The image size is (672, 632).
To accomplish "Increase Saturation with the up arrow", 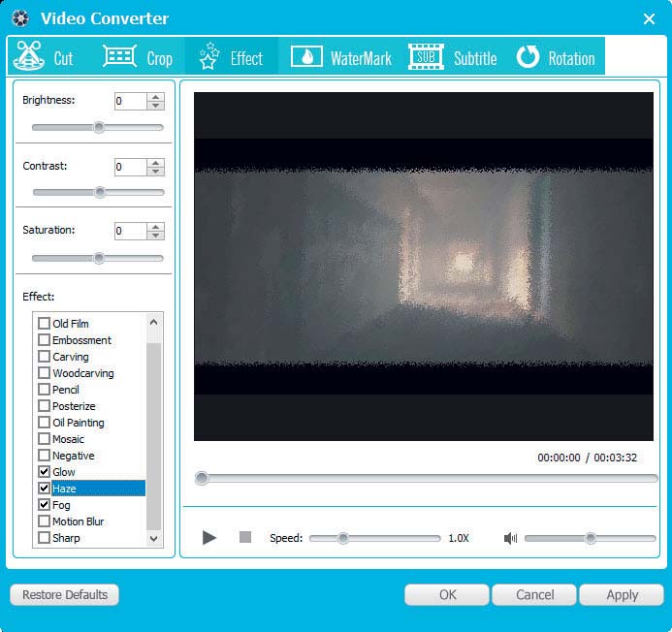I will tap(155, 227).
